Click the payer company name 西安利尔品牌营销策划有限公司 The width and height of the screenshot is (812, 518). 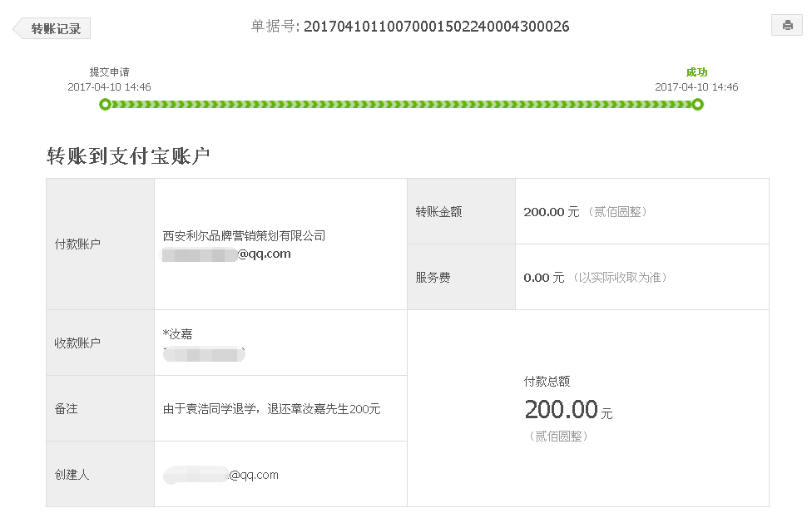[244, 236]
